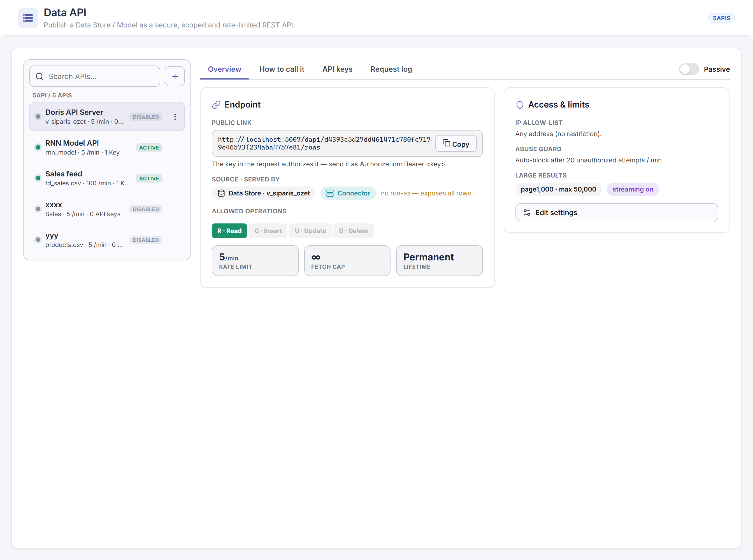Click the sliders icon in Edit settings
The width and height of the screenshot is (753, 560).
[x=527, y=213]
